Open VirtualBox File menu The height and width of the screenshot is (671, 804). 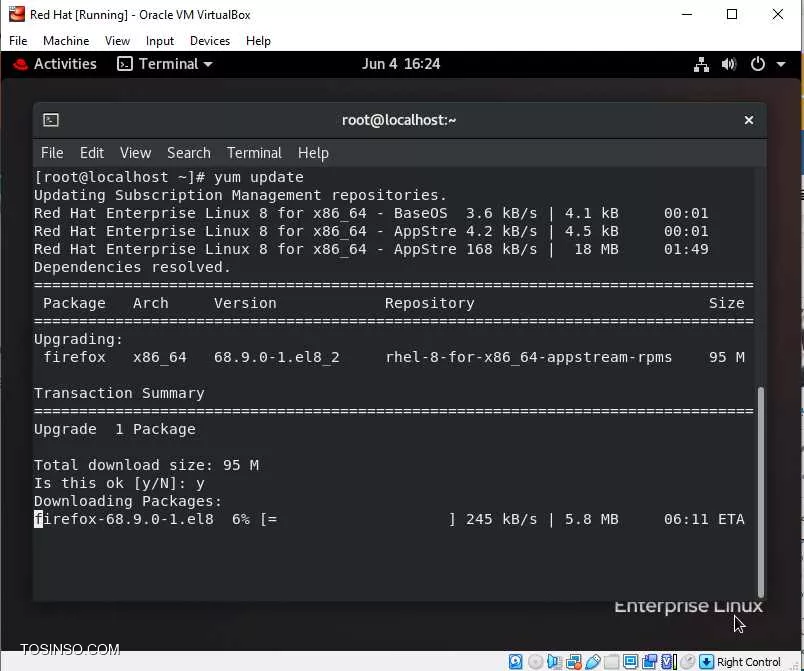18,40
